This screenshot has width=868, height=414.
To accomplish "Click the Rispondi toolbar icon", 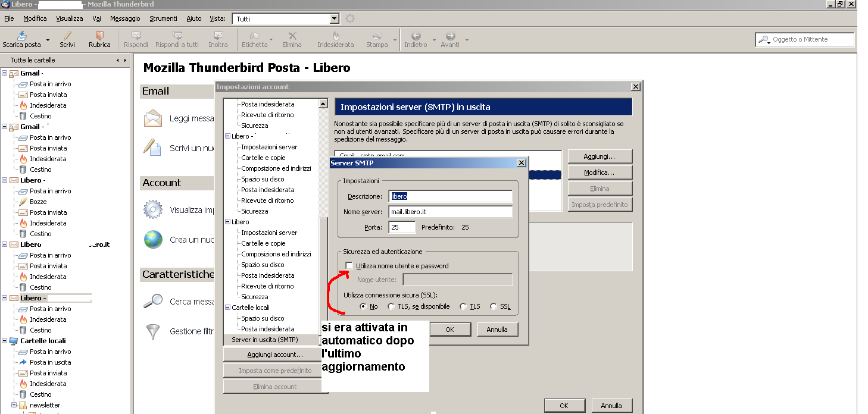I will pos(136,35).
